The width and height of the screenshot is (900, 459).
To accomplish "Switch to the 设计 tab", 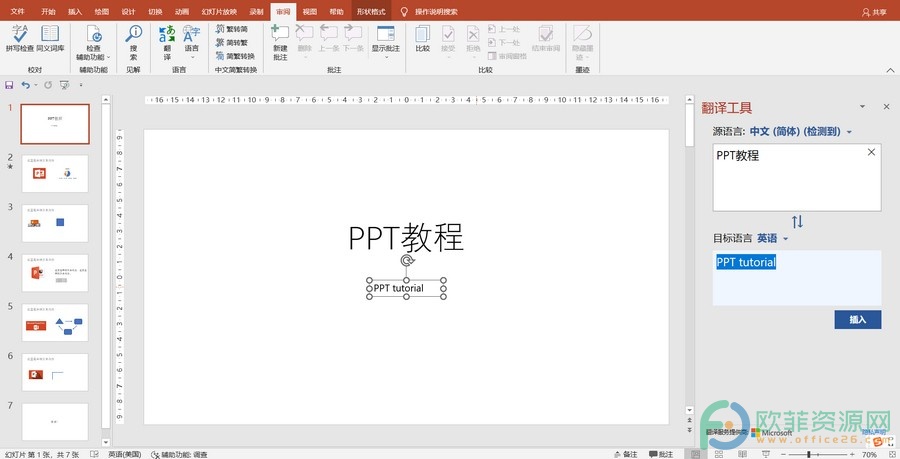I will [x=129, y=11].
